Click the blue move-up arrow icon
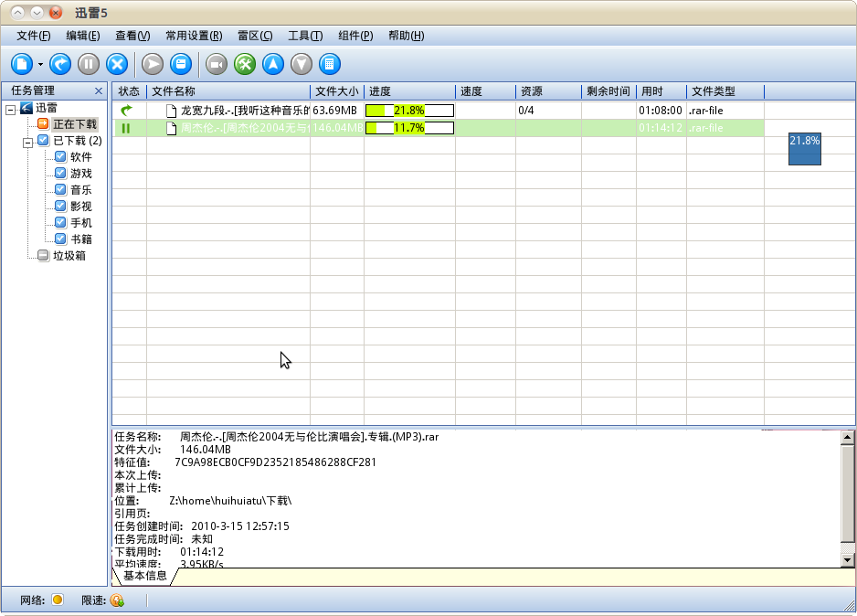 [x=273, y=64]
